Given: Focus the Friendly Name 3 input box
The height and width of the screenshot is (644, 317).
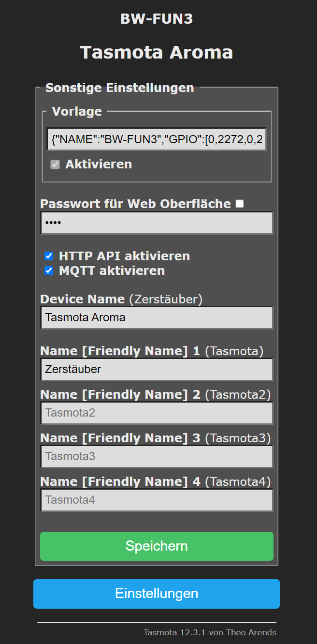Looking at the screenshot, I should (157, 456).
